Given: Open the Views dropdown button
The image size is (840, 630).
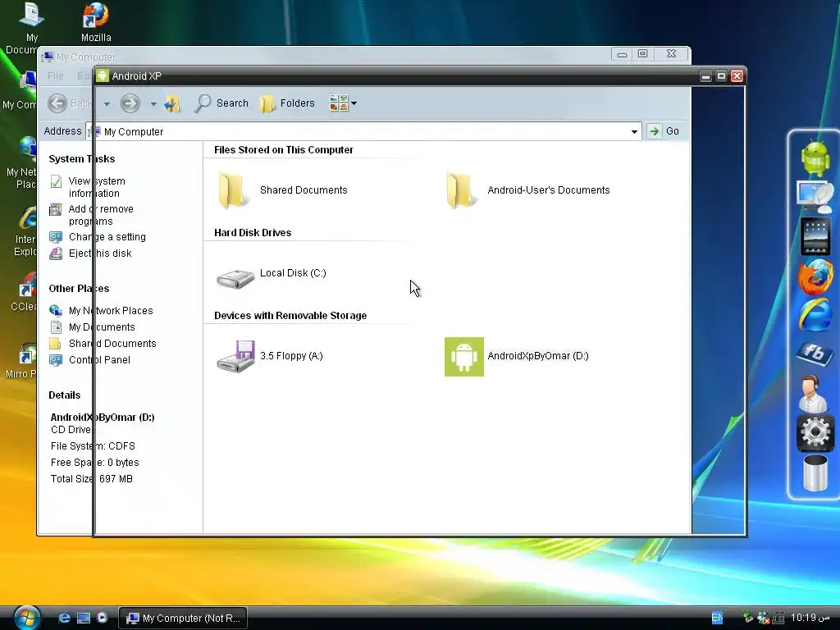Looking at the screenshot, I should pos(343,103).
